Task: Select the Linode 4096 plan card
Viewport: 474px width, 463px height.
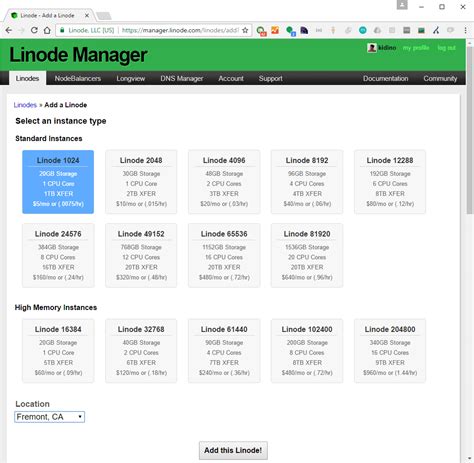Action: pyautogui.click(x=224, y=182)
